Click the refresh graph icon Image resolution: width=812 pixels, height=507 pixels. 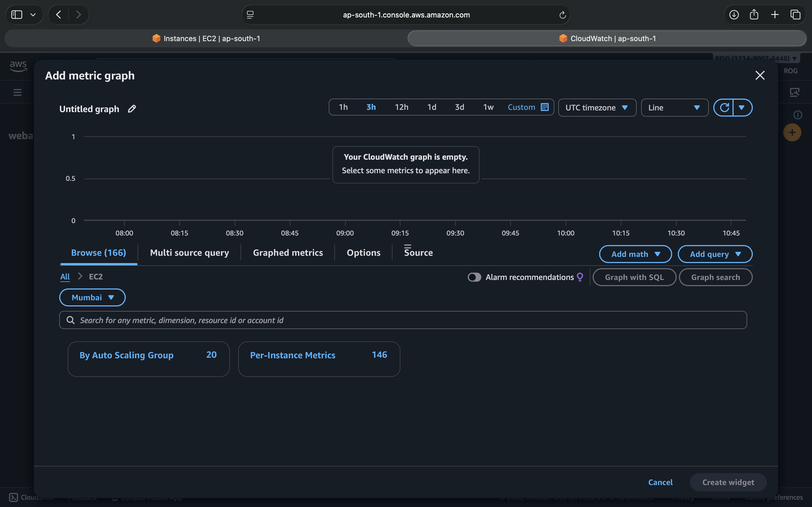pyautogui.click(x=724, y=108)
